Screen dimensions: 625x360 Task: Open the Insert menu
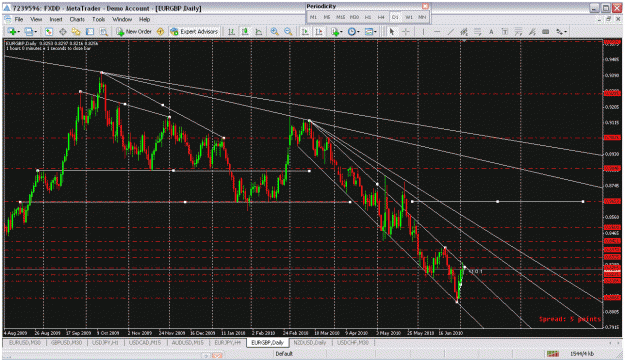[x=56, y=19]
